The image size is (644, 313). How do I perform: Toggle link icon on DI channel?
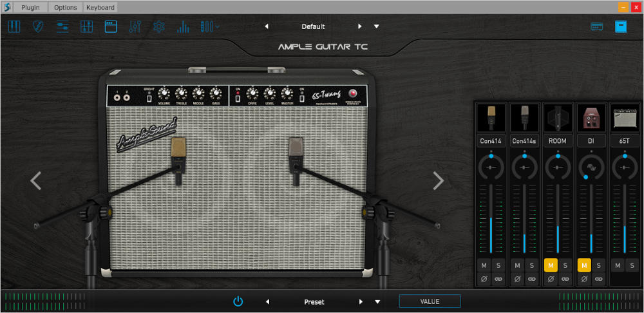(599, 279)
